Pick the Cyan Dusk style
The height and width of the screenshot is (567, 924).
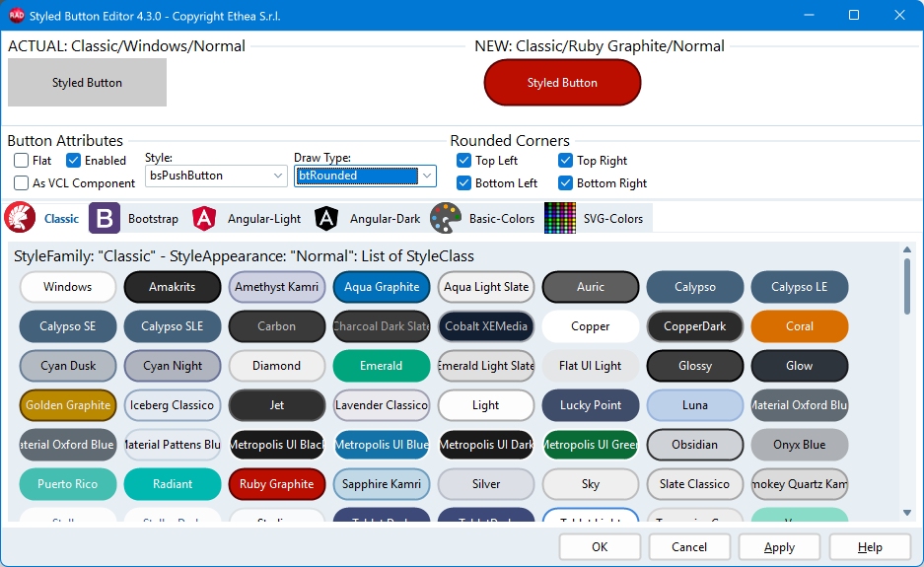coord(68,366)
